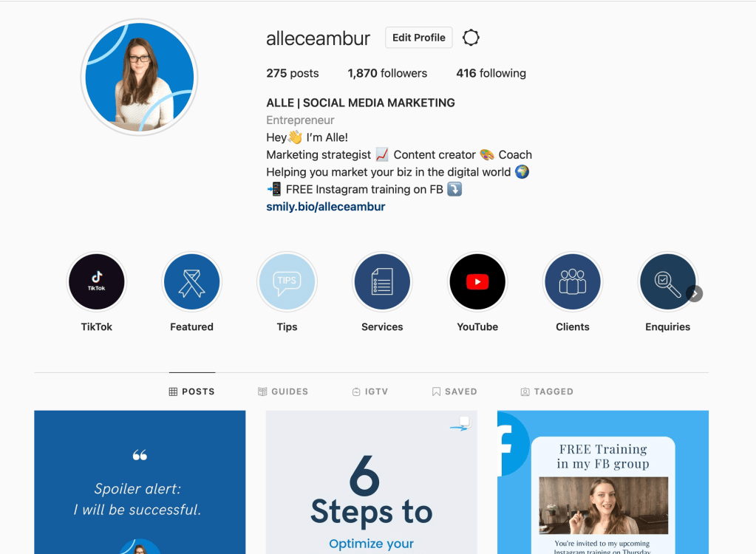This screenshot has height=554, width=756.
Task: View the Clients group highlight
Action: point(572,282)
